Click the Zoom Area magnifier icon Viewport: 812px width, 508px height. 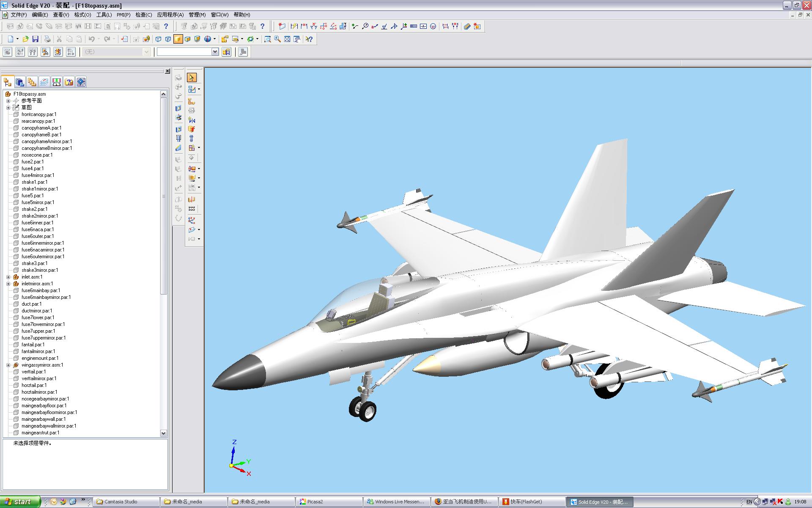268,39
